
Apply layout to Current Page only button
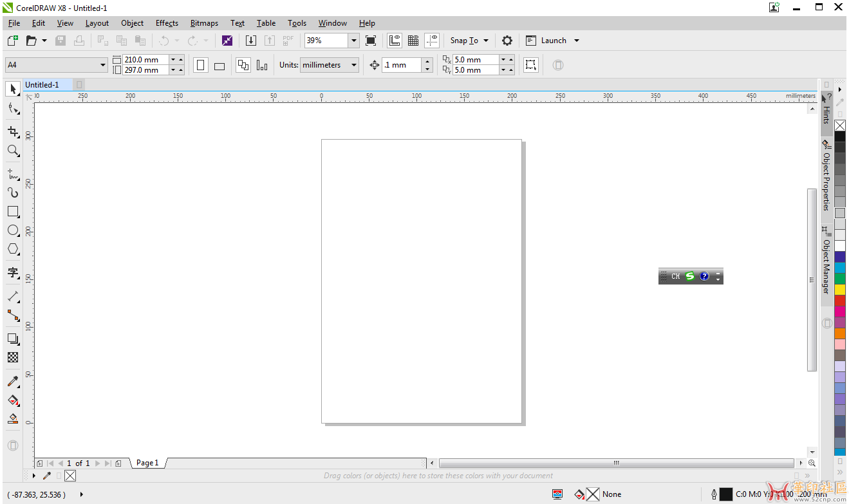[x=262, y=65]
